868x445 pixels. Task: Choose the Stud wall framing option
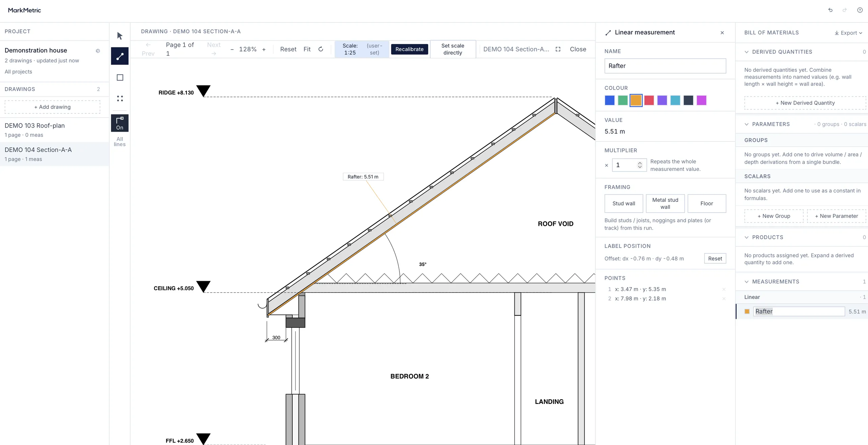point(624,204)
